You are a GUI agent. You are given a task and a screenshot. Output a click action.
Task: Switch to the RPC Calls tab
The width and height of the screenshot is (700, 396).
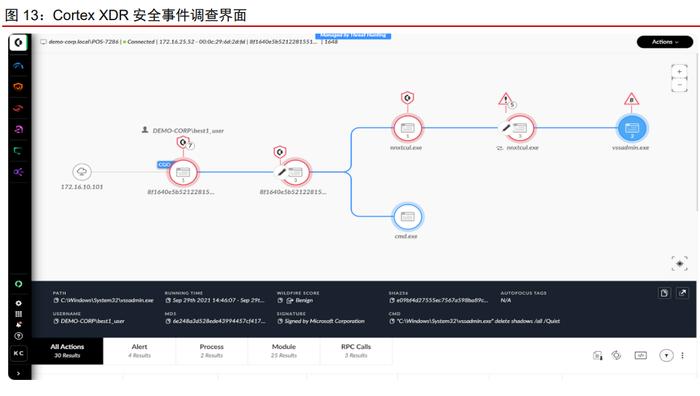[356, 351]
